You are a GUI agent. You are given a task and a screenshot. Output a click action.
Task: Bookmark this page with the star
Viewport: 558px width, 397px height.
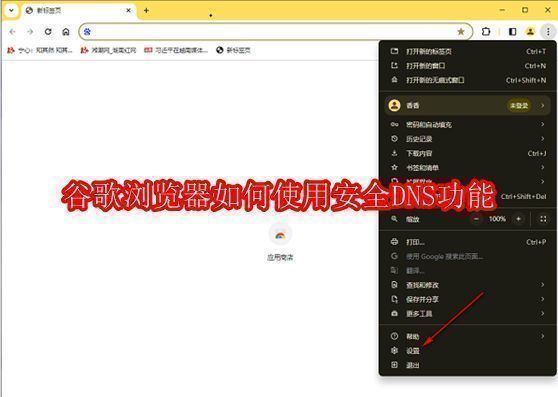(461, 32)
